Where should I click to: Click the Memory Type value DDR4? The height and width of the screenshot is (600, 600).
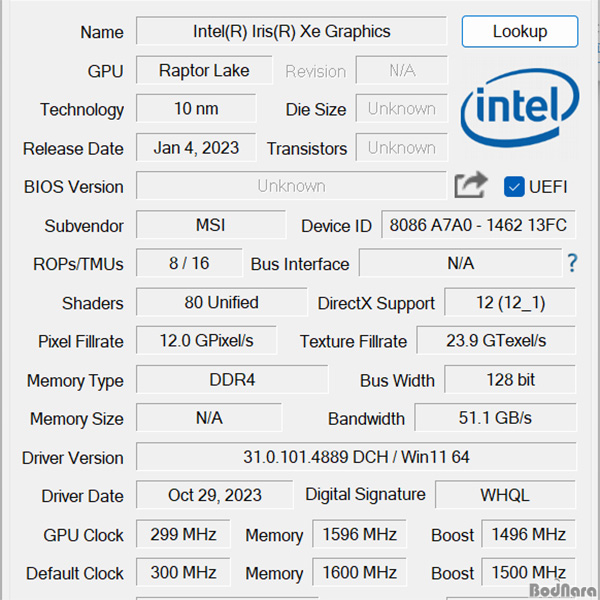pos(232,380)
